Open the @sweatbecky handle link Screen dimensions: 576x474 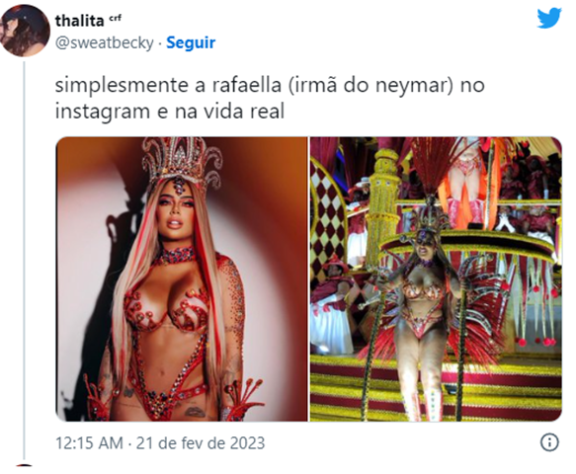[104, 43]
